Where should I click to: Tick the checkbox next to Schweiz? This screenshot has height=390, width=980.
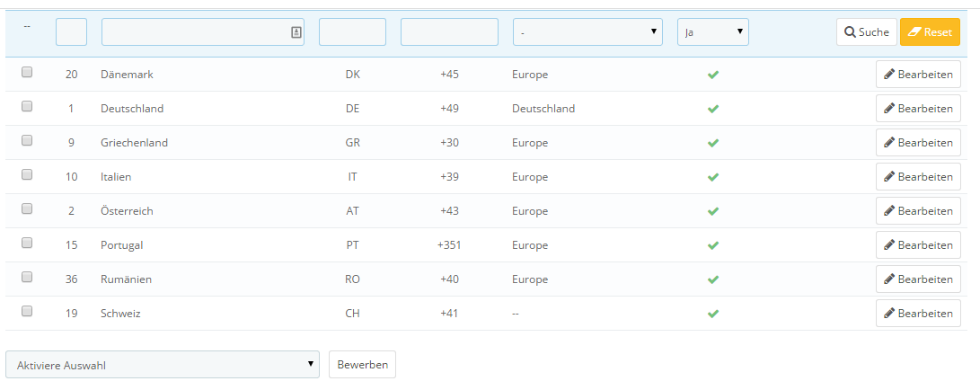click(x=27, y=311)
